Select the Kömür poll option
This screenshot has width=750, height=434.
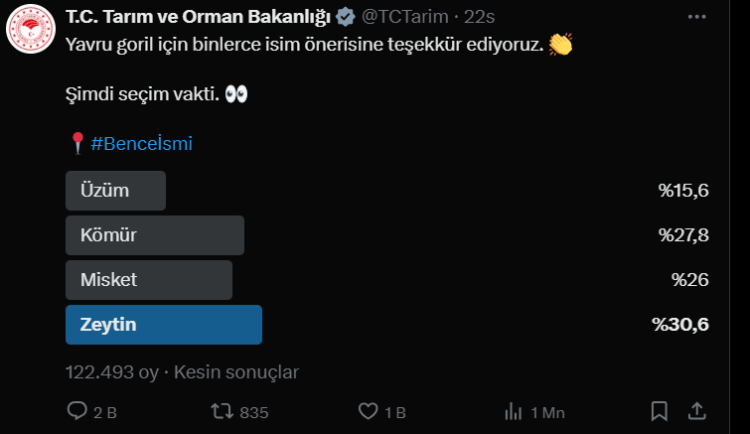tap(154, 235)
